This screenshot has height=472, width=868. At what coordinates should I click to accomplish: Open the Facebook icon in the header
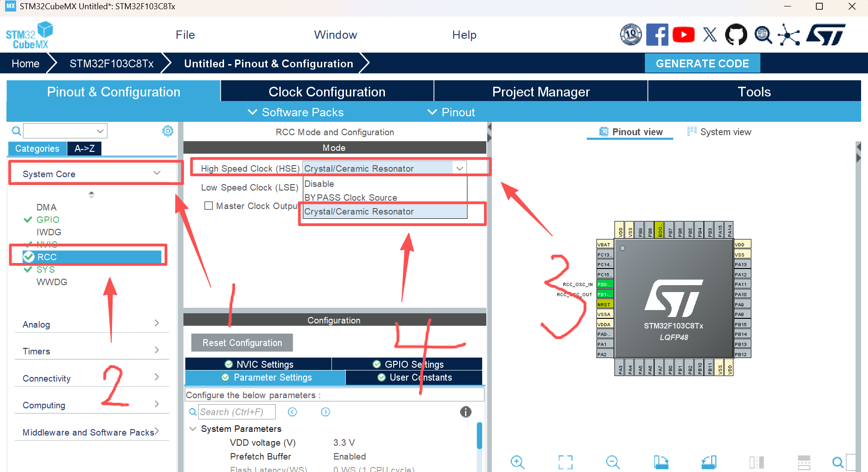(x=657, y=34)
